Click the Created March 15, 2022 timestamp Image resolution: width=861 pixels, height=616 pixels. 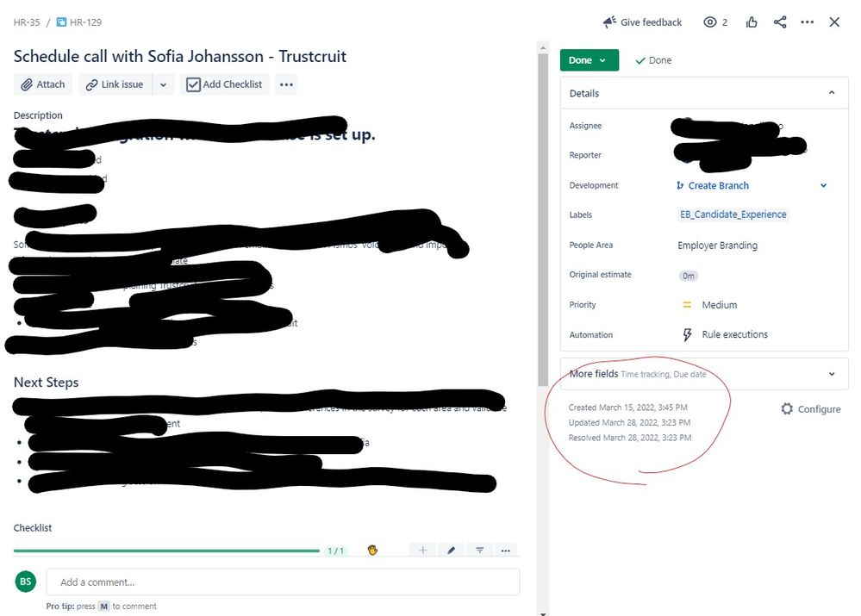tap(627, 408)
